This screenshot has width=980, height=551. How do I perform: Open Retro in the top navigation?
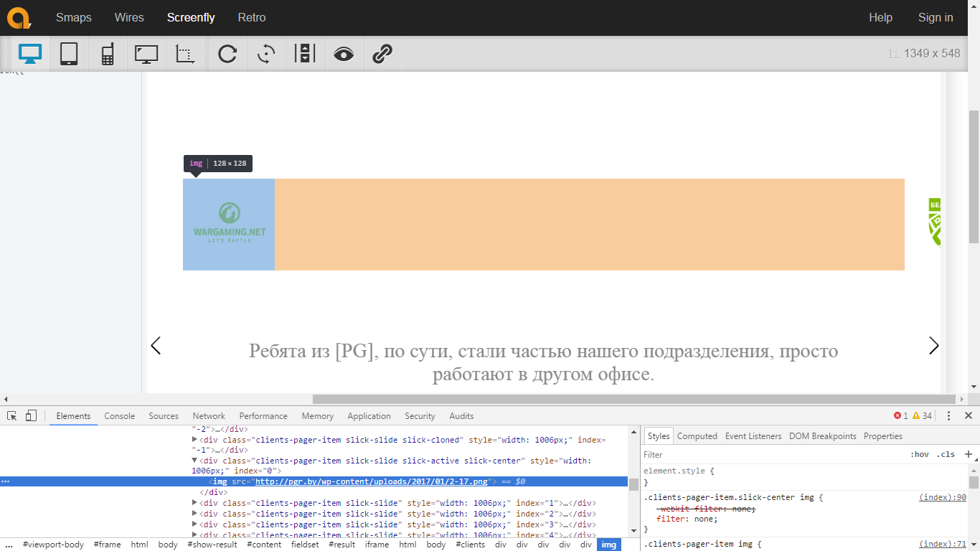(x=252, y=17)
